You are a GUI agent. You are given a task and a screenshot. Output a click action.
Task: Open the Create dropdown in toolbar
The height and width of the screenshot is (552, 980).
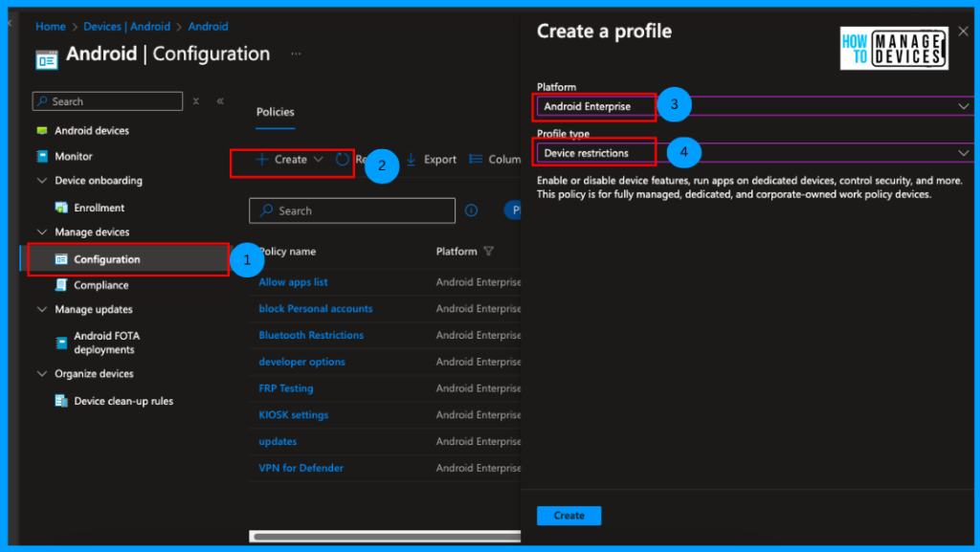pyautogui.click(x=289, y=159)
